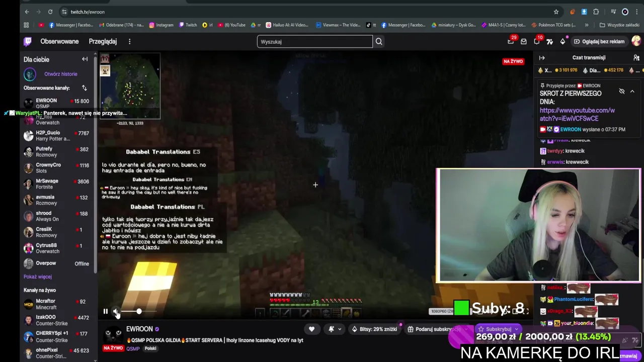
Task: Open Instagram bookmark
Action: pos(161,25)
